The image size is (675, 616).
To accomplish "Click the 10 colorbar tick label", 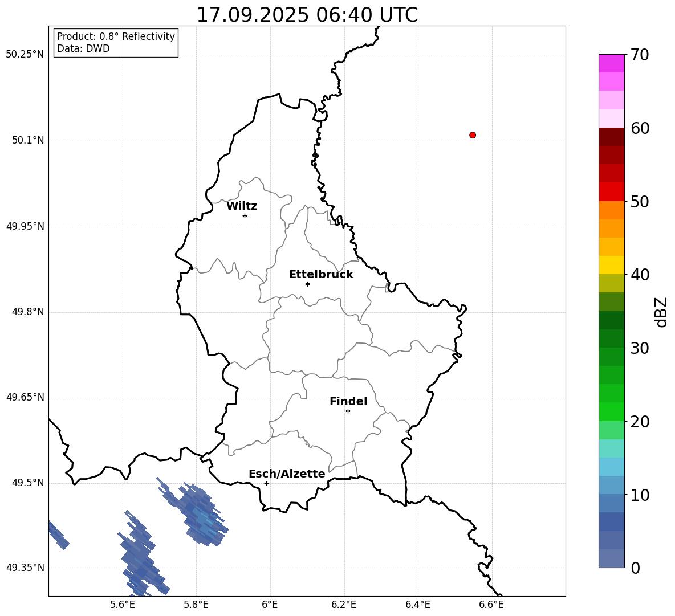I will pyautogui.click(x=640, y=495).
